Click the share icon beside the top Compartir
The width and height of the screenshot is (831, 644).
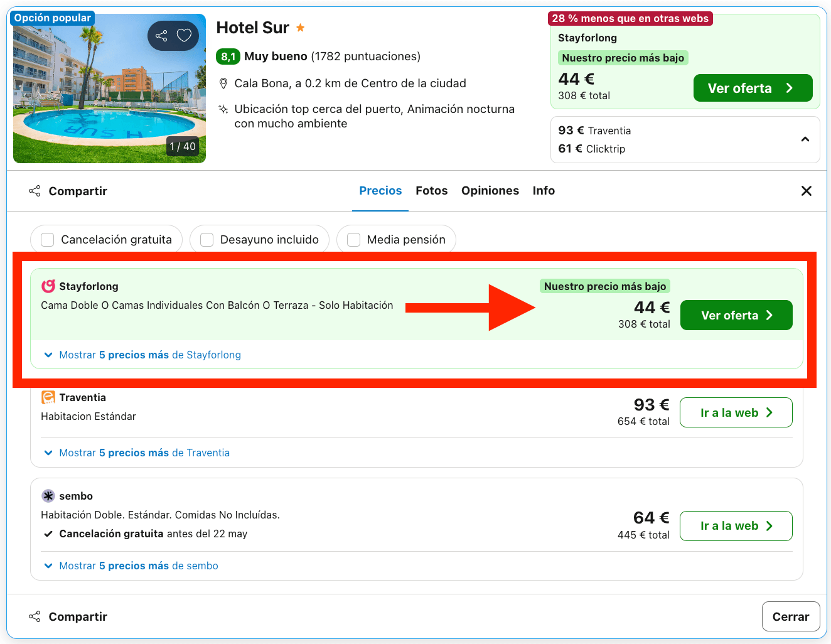[35, 191]
